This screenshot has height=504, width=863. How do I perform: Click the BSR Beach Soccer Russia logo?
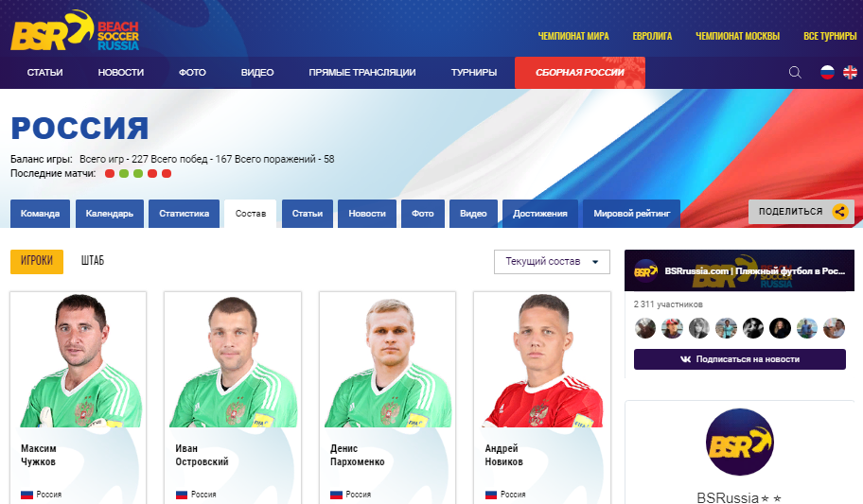(x=75, y=31)
